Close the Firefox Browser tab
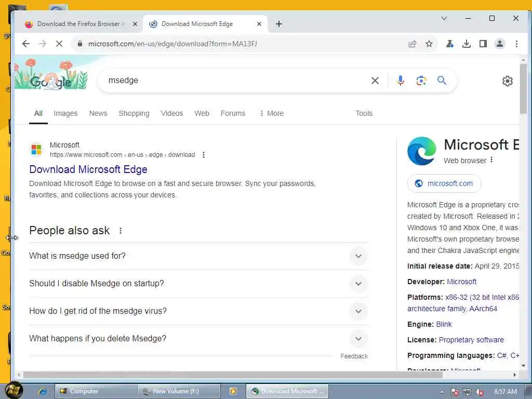The height and width of the screenshot is (399, 532). pyautogui.click(x=135, y=24)
